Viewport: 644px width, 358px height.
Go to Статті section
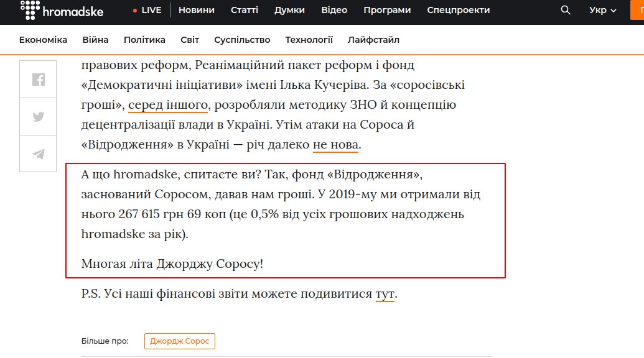(245, 10)
